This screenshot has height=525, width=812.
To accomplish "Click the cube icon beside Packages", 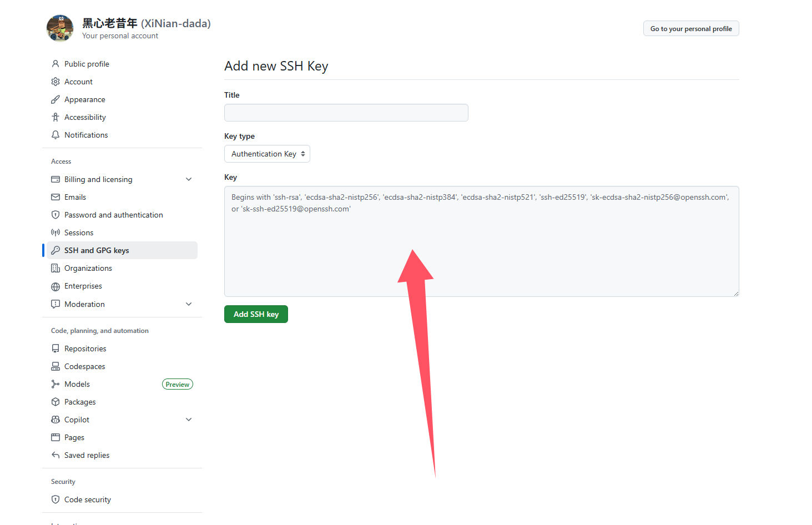I will [56, 402].
